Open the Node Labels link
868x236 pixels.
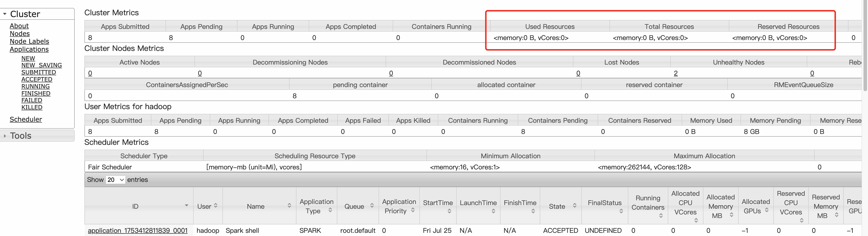coord(29,42)
